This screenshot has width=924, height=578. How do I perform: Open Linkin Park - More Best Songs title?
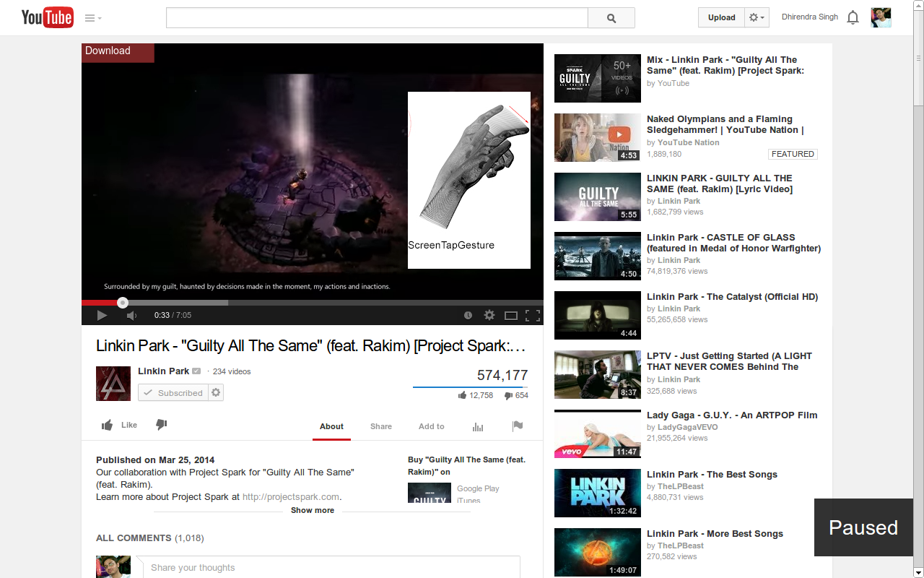[x=715, y=533]
